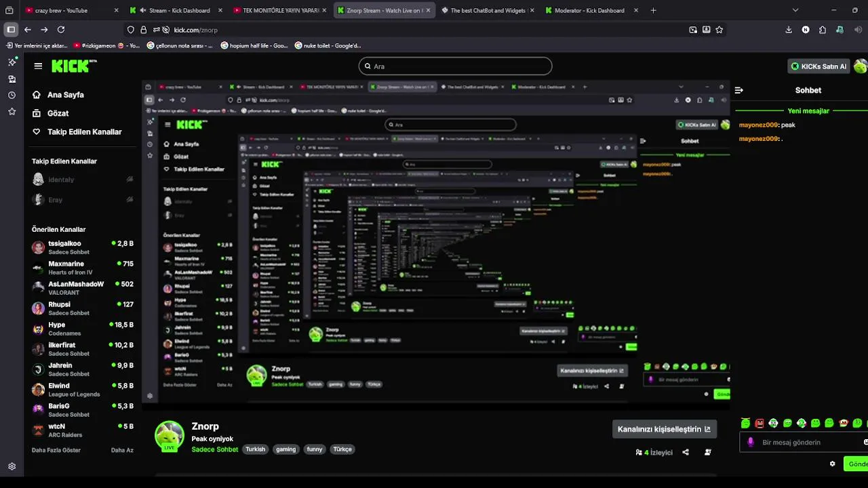
Task: Open Gözat navigation item
Action: tap(58, 113)
